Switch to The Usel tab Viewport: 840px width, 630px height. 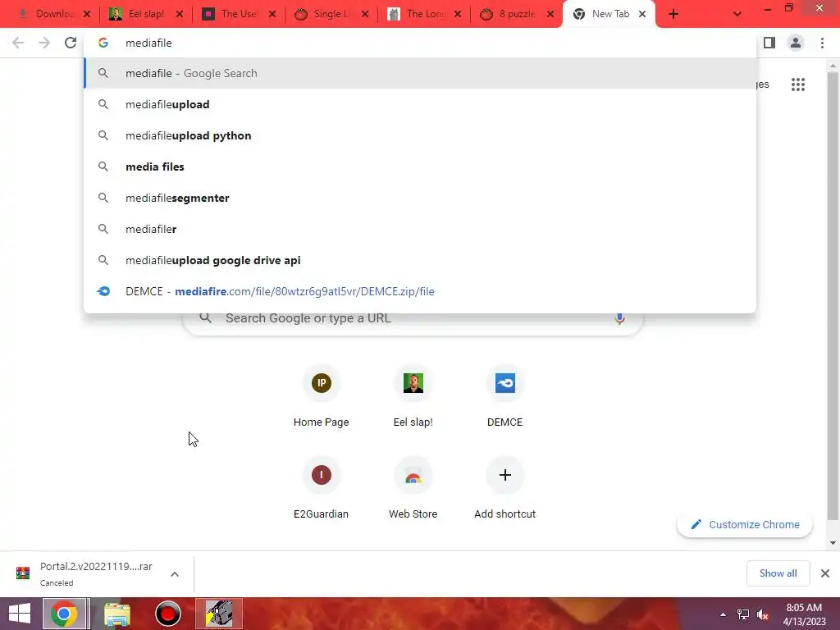click(232, 14)
